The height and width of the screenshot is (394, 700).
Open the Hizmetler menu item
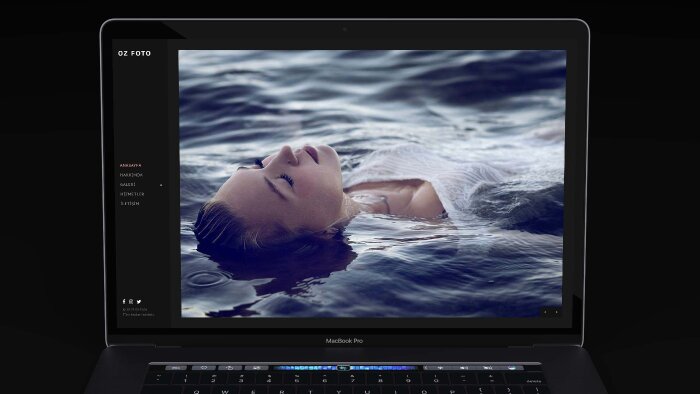click(132, 194)
